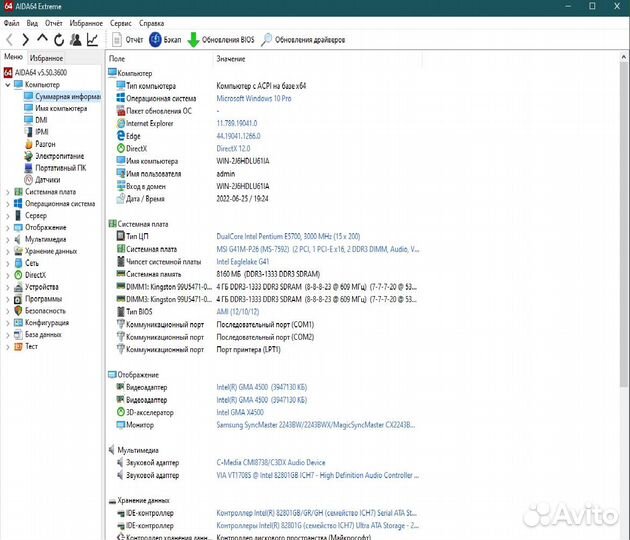Viewport: 630px width, 540px height.
Task: Expand the Мультимедиа tree node
Action: (8, 239)
